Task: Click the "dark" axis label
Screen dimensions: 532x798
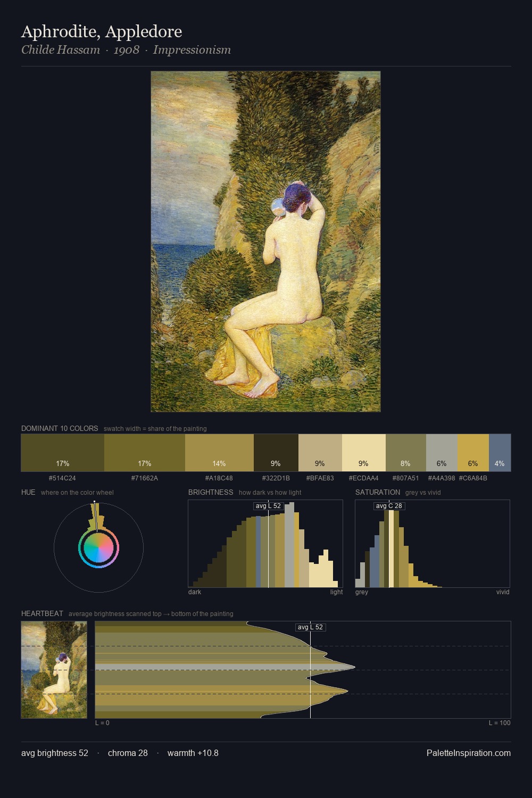Action: coord(195,592)
